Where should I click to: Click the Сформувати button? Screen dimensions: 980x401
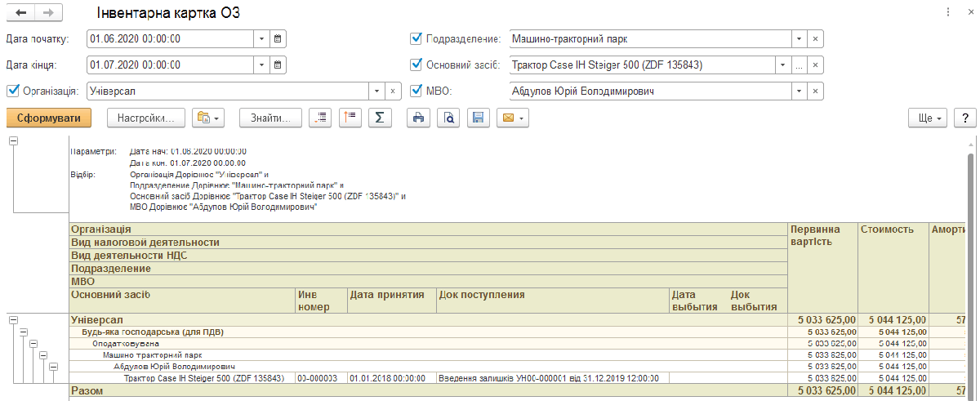click(x=49, y=118)
